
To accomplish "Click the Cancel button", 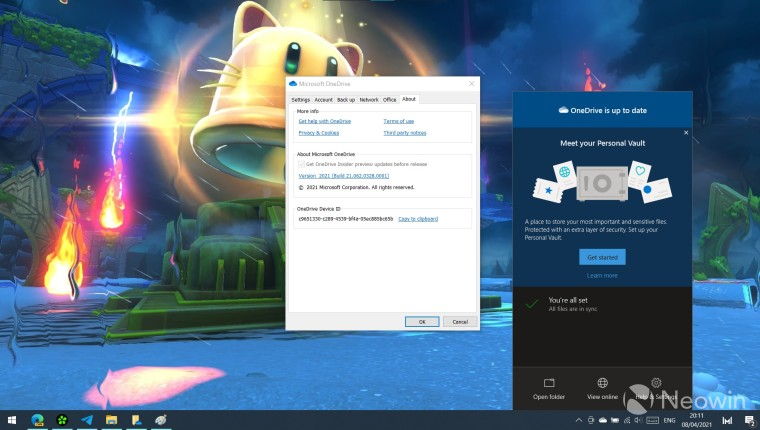I will point(460,322).
